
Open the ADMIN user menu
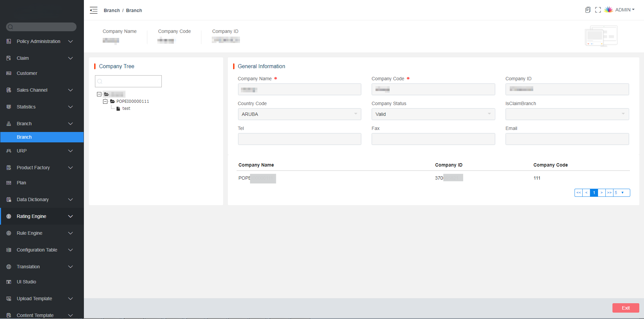624,10
